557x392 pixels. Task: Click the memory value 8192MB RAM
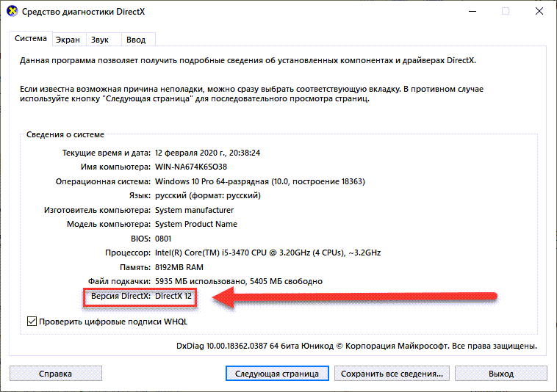pos(179,267)
